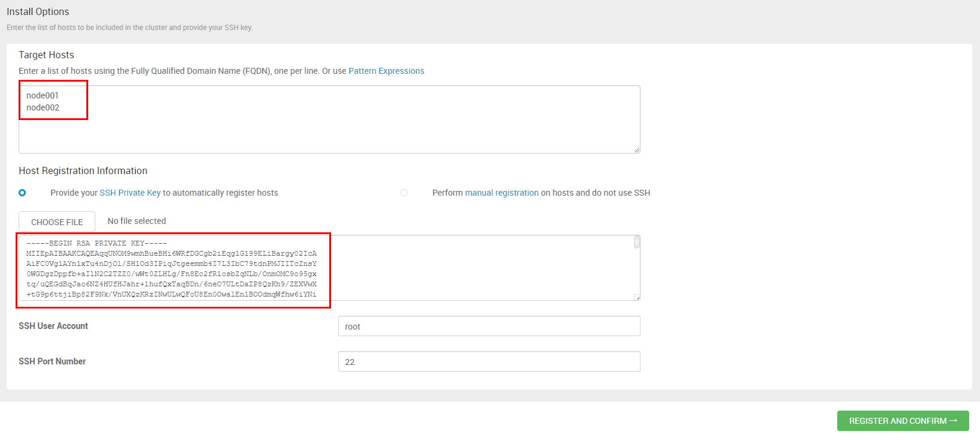
Task: Open the SSH Private Key link
Action: 130,193
